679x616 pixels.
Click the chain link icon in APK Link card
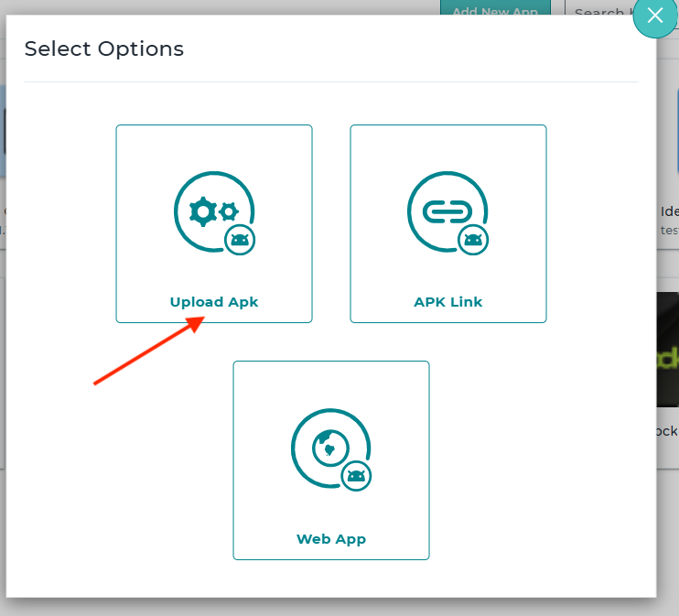(x=447, y=211)
